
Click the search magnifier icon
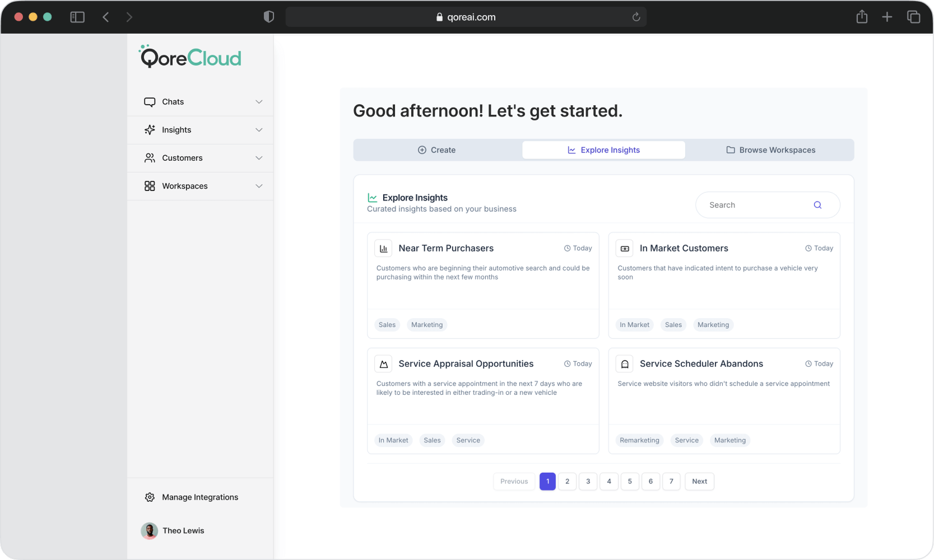pyautogui.click(x=817, y=205)
